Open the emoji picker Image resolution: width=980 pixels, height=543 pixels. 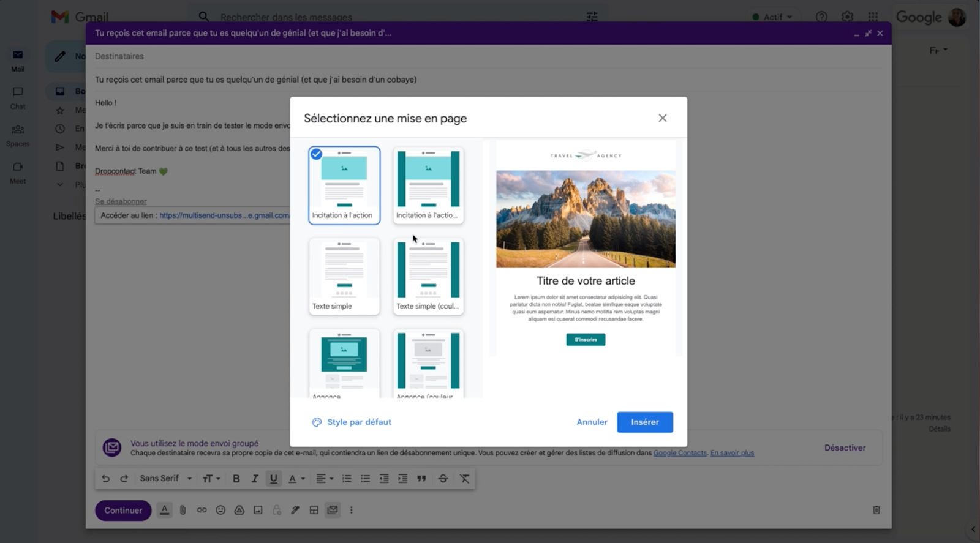pyautogui.click(x=221, y=510)
